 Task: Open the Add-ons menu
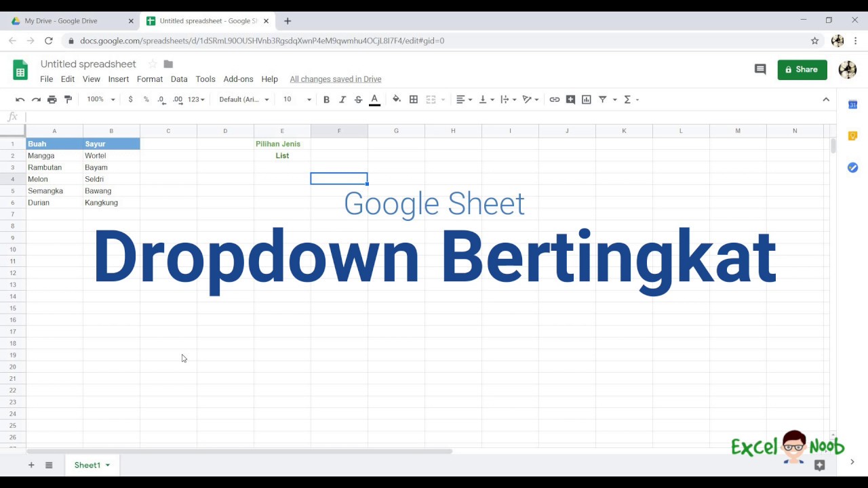239,79
